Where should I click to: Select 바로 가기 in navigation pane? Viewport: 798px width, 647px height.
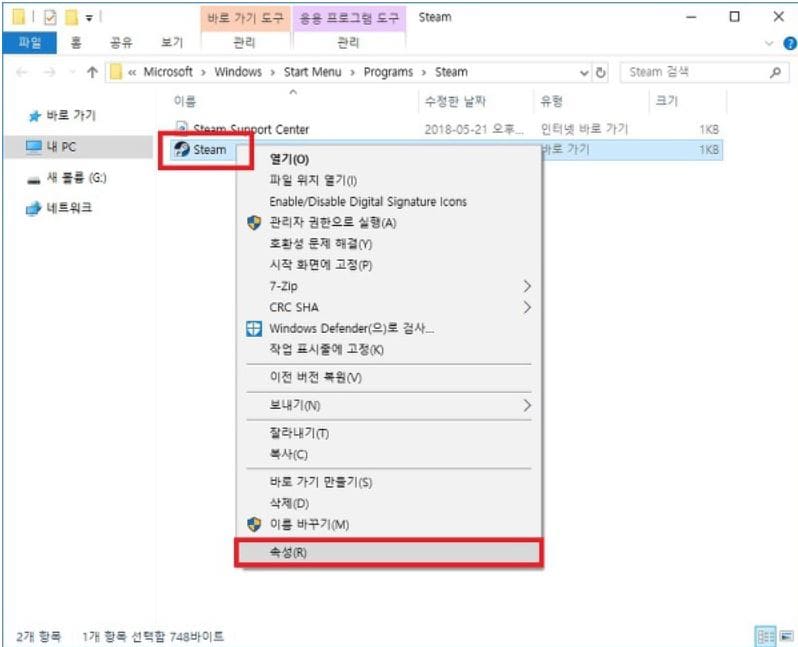[71, 115]
